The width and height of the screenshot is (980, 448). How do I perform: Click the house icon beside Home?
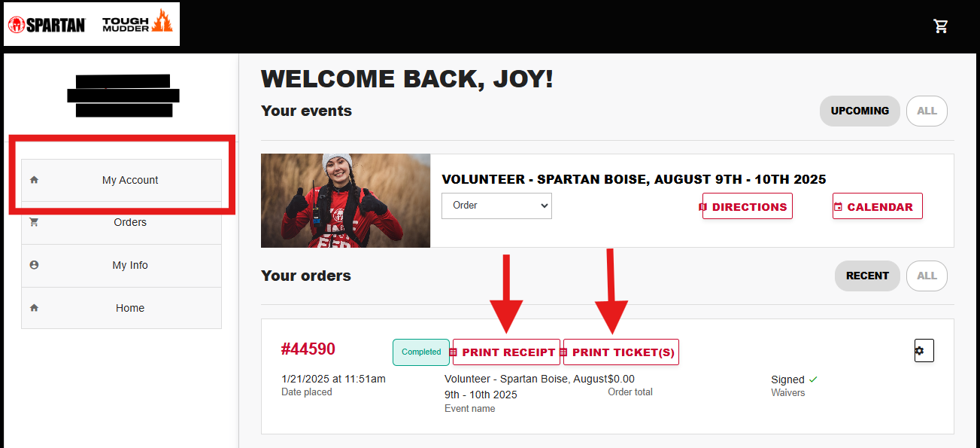point(33,308)
